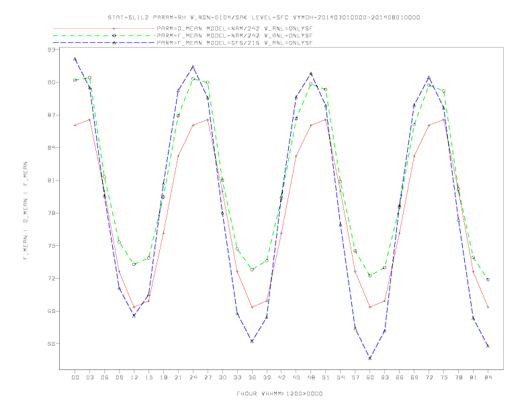Click blue GFS triangle data point at hour 84

[488, 347]
